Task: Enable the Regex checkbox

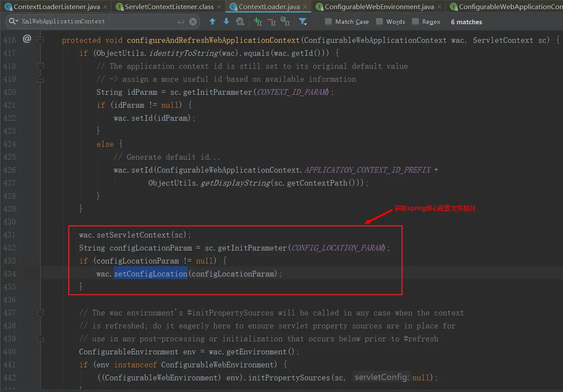Action: [x=415, y=22]
